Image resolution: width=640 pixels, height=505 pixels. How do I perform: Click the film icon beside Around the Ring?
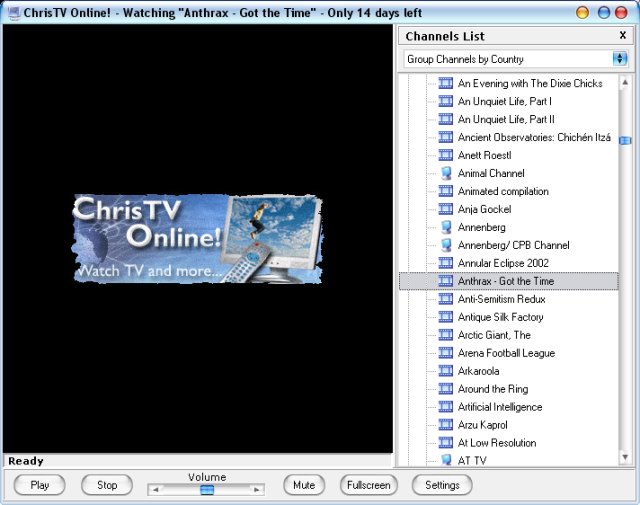(x=445, y=389)
